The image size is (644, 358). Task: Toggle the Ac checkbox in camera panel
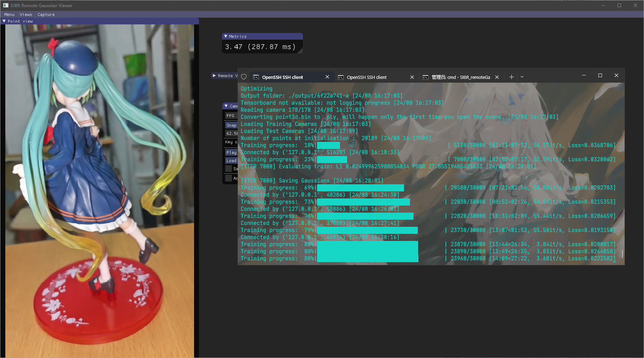(229, 178)
